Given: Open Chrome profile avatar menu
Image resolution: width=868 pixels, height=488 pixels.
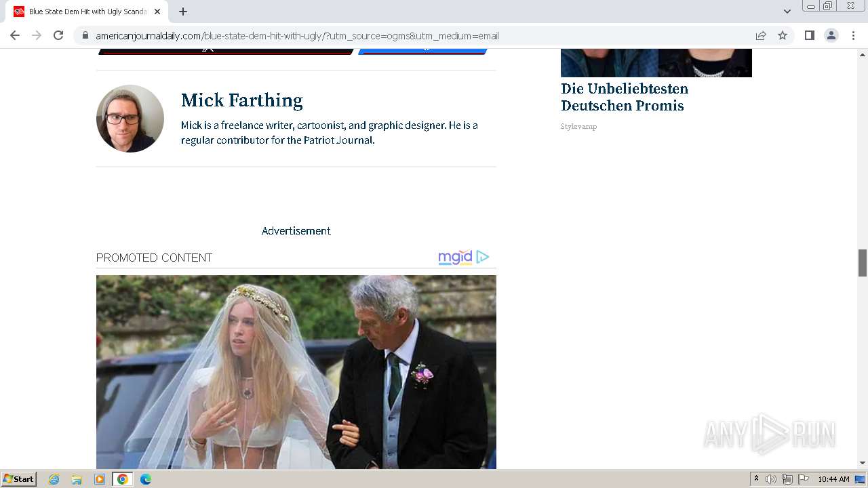Looking at the screenshot, I should click(831, 35).
